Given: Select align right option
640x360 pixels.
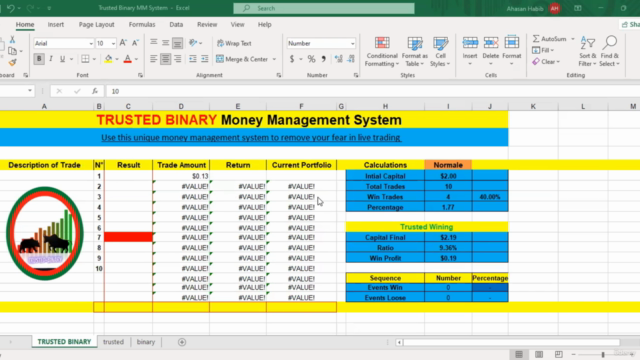Looking at the screenshot, I should click(x=178, y=59).
